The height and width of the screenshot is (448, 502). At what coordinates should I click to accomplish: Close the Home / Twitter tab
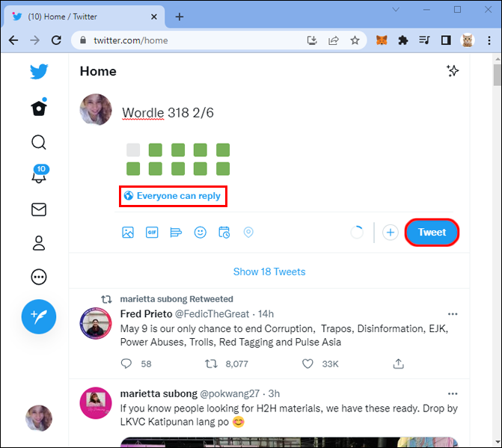point(154,16)
